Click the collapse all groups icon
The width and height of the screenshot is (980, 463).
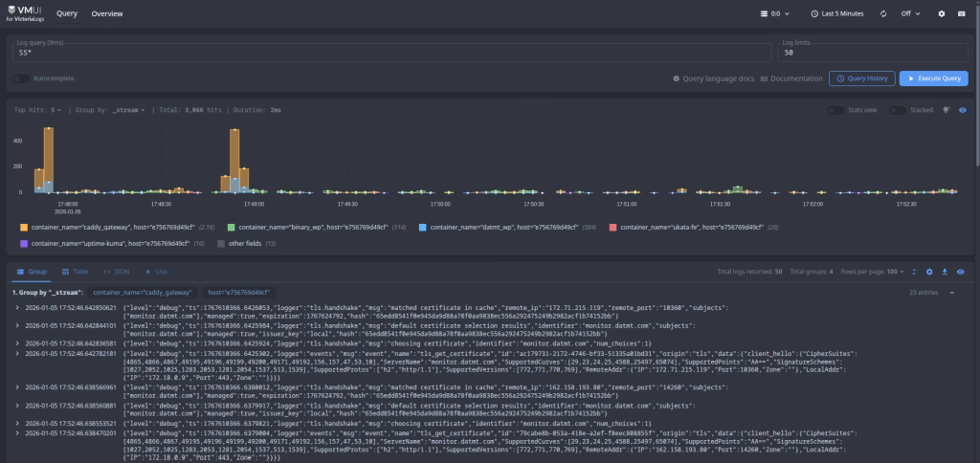pyautogui.click(x=915, y=272)
